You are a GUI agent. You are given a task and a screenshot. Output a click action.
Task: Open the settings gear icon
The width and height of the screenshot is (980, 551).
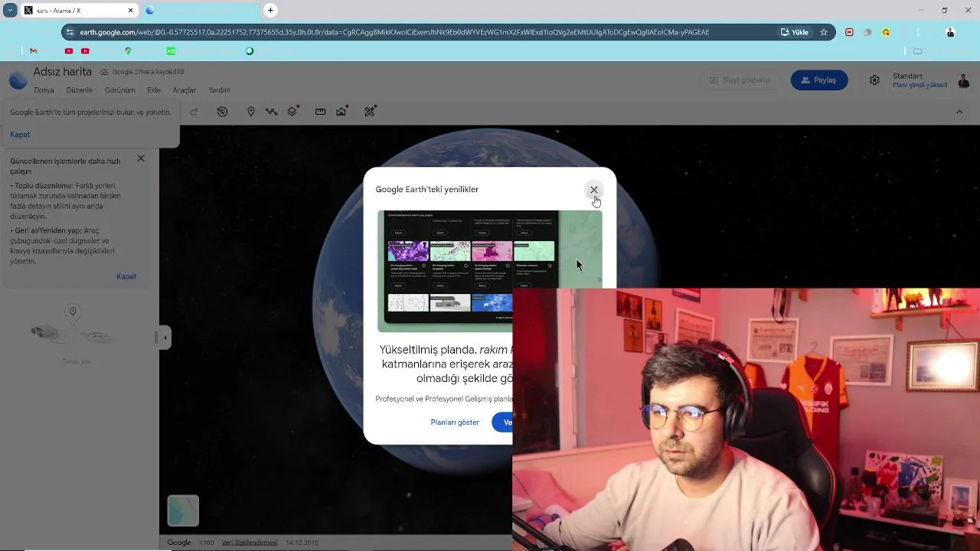[874, 80]
